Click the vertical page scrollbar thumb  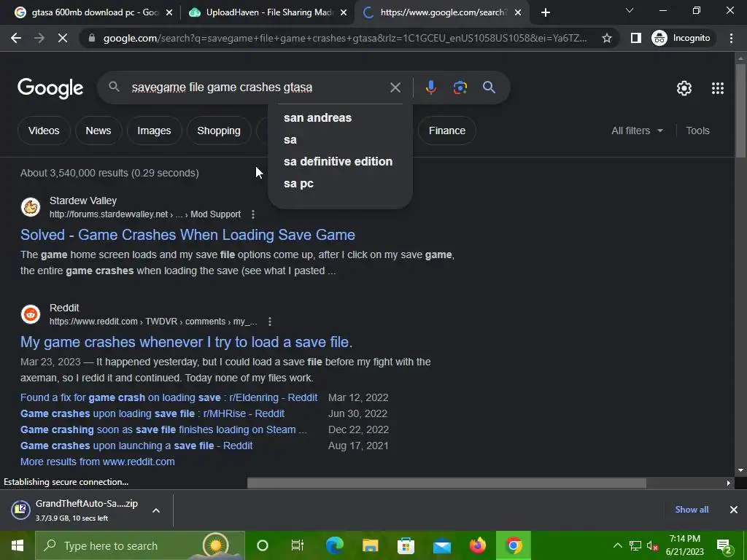(740, 111)
